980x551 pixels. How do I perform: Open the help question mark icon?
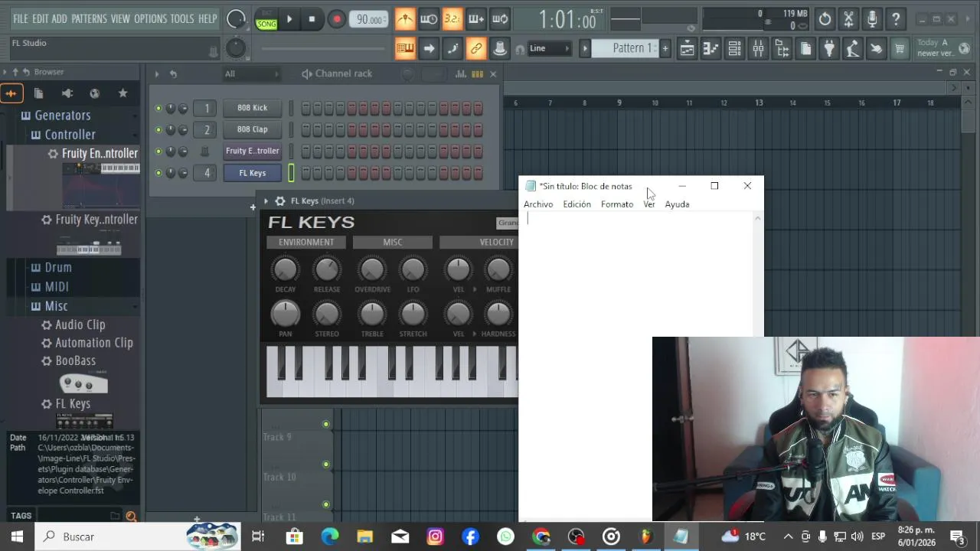click(x=896, y=19)
